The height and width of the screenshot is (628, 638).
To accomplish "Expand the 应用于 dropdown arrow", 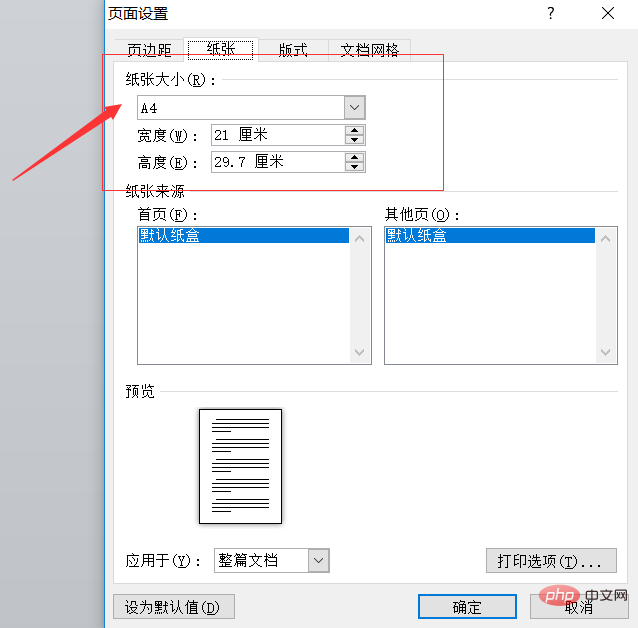I will coord(319,560).
